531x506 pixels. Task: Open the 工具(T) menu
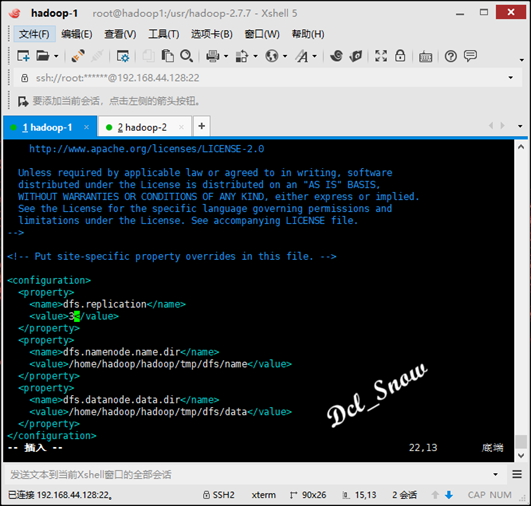(x=164, y=34)
